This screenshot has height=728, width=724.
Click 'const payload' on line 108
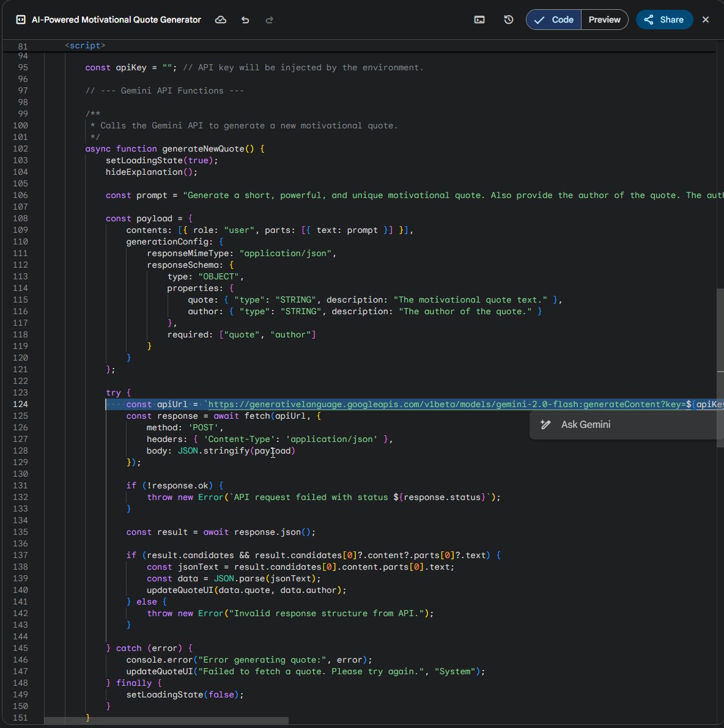coord(139,218)
